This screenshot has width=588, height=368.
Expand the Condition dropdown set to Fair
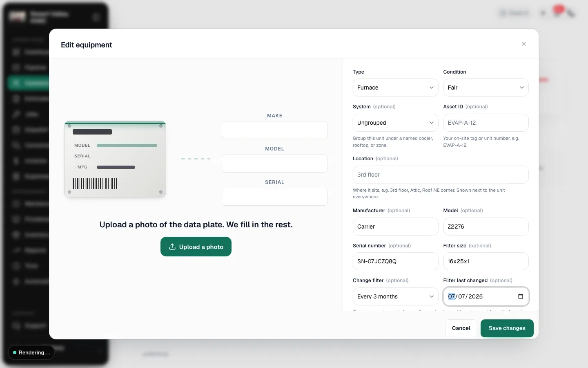(x=486, y=88)
